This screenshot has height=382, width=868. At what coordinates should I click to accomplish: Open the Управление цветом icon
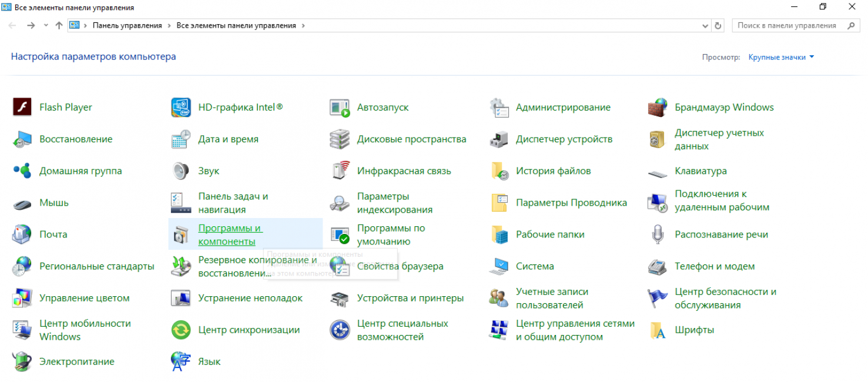pyautogui.click(x=22, y=298)
